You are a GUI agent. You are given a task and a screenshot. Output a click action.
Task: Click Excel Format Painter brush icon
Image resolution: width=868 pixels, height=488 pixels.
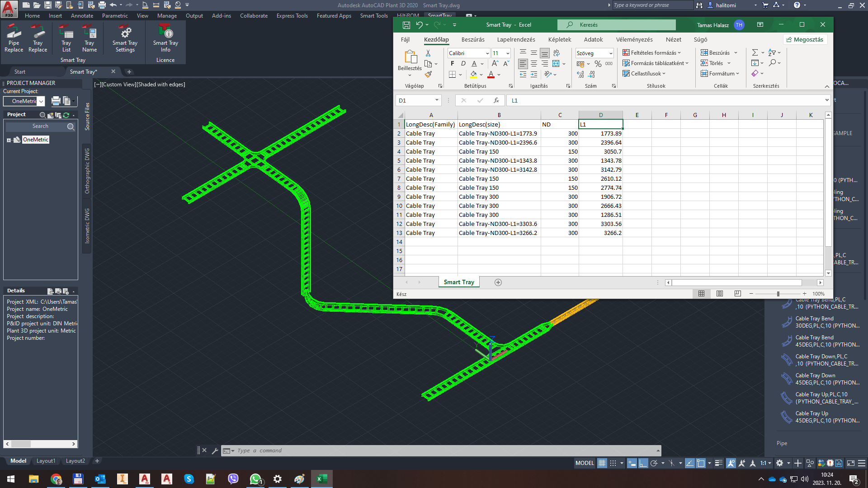pos(428,74)
